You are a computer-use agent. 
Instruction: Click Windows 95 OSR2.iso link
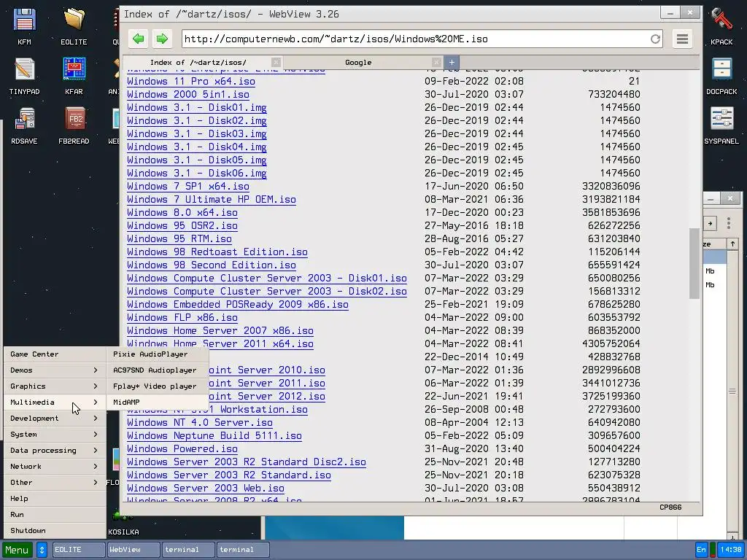[x=182, y=226]
